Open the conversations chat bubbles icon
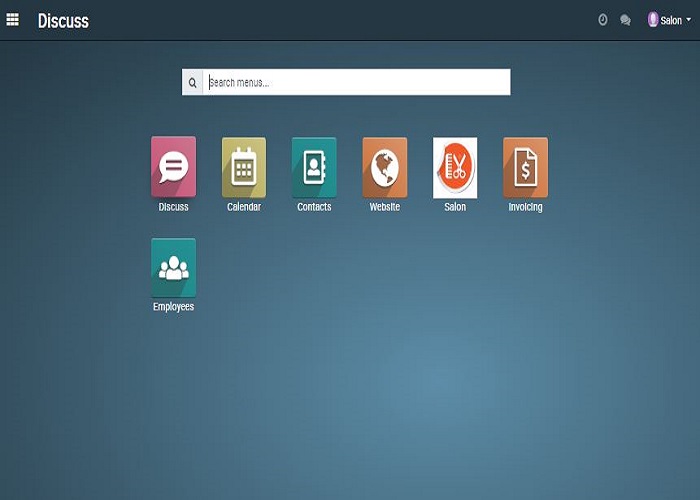The width and height of the screenshot is (700, 500). coord(625,20)
